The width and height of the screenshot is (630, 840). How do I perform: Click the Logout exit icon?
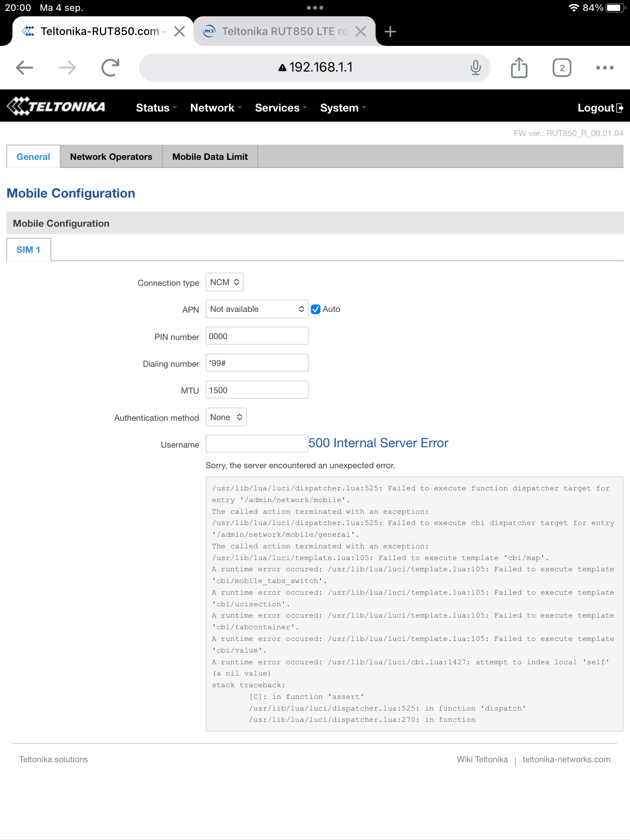[x=620, y=108]
